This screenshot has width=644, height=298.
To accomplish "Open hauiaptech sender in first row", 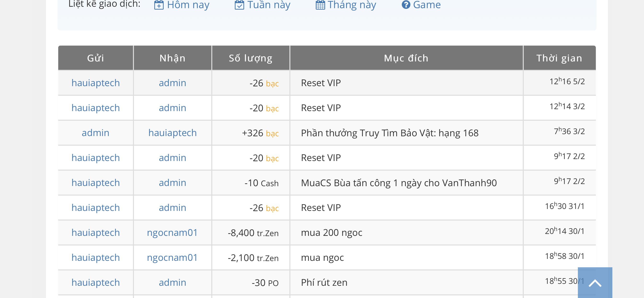I will pyautogui.click(x=96, y=83).
